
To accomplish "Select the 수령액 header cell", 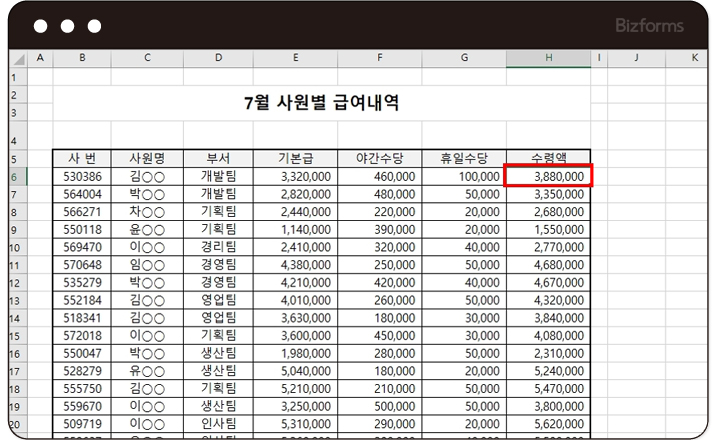I will click(x=548, y=158).
